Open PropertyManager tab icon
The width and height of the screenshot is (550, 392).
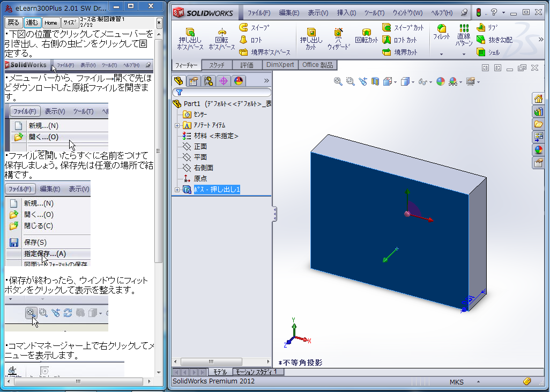194,81
